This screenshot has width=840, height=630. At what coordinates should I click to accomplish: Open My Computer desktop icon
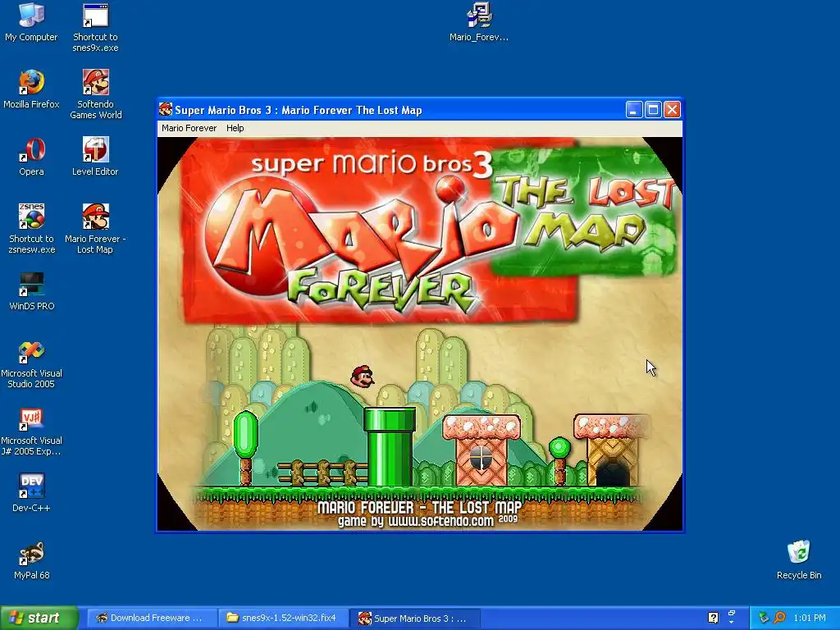pos(31,21)
